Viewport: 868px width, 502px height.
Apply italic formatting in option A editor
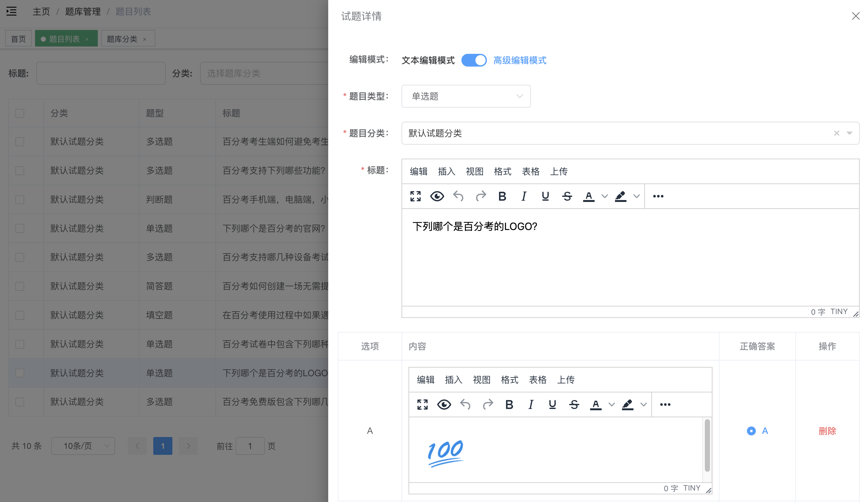coord(531,404)
